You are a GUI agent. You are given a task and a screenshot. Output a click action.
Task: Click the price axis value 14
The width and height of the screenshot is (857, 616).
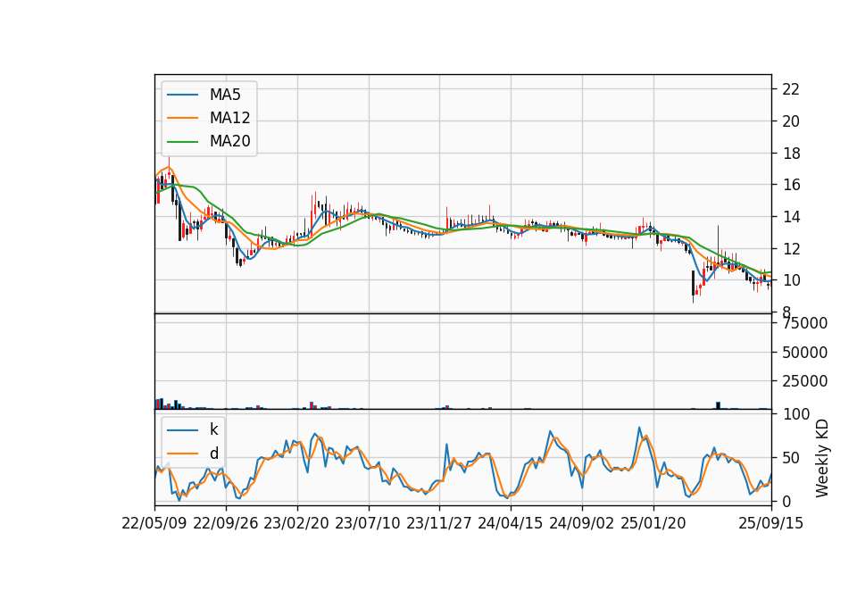tap(791, 217)
